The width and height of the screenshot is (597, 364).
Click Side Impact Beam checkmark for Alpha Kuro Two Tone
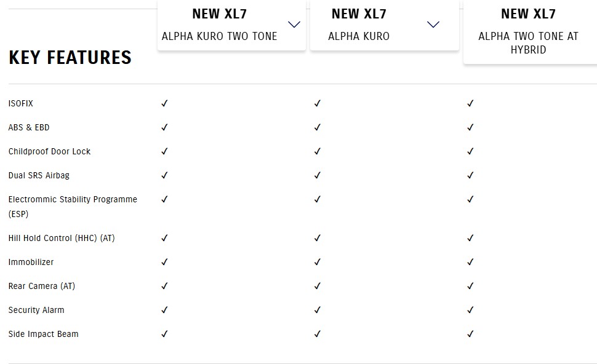164,334
